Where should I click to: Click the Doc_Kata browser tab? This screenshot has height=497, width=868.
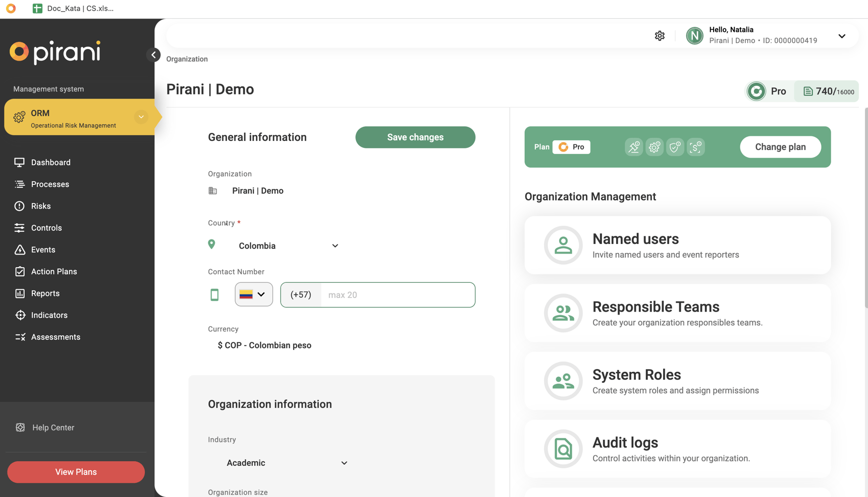click(74, 9)
